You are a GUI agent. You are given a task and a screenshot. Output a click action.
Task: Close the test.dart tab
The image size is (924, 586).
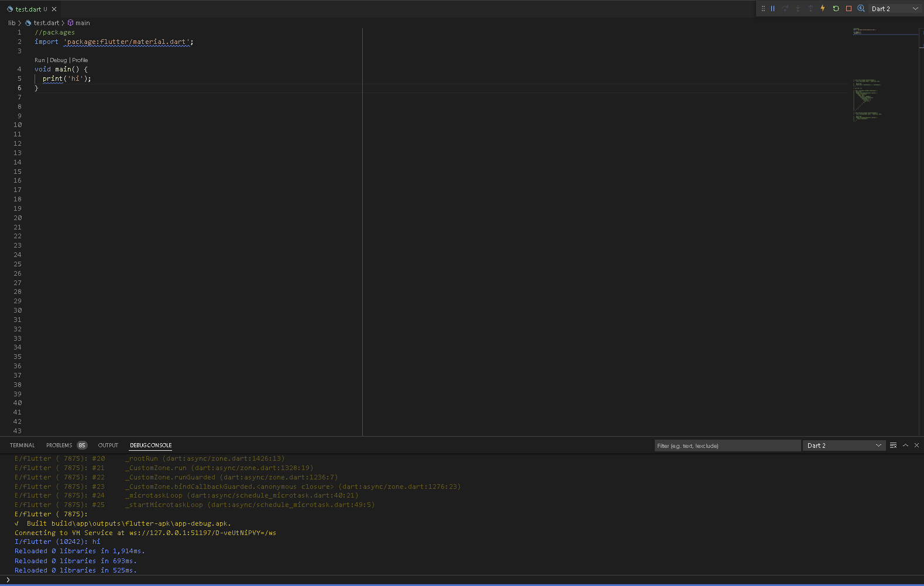[54, 9]
